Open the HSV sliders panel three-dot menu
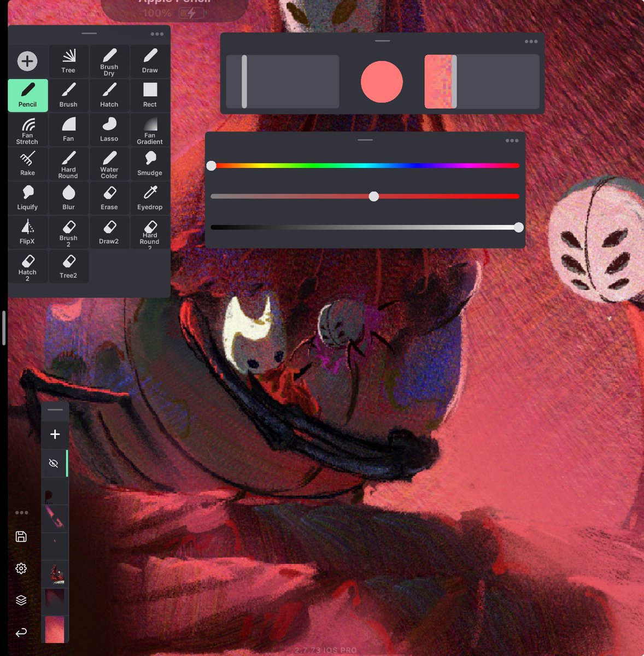 tap(512, 140)
